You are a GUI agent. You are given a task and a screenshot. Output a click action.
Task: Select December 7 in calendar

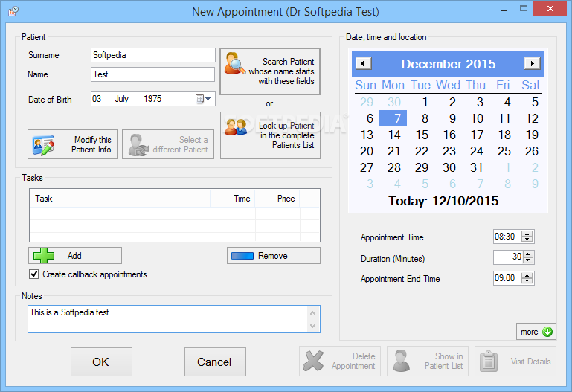coord(393,118)
